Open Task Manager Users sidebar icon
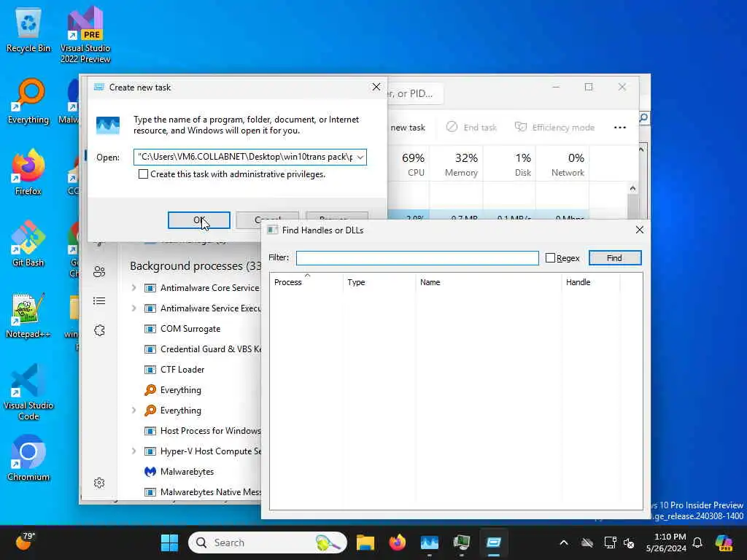Viewport: 747px width, 560px height. point(99,272)
